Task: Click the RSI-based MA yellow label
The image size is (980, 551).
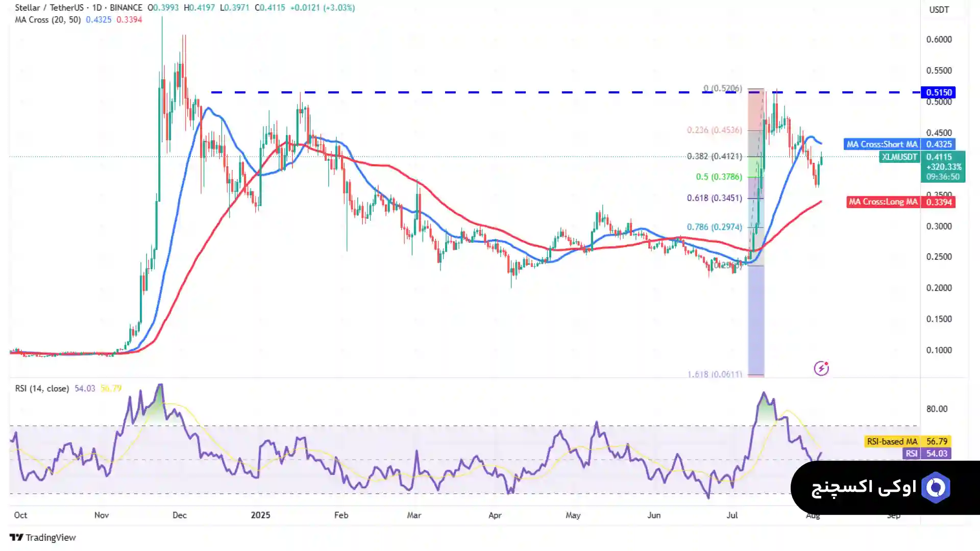Action: pyautogui.click(x=892, y=441)
